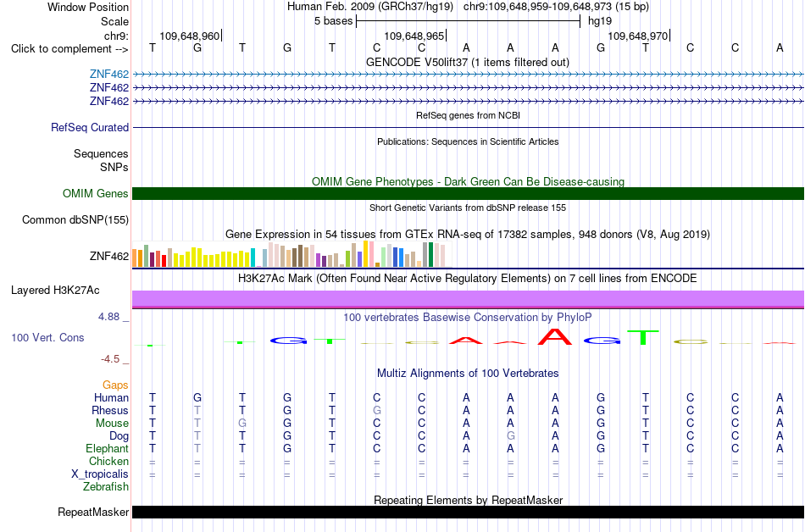Click coordinate label 109,648,970
805x532 pixels.
coord(637,36)
